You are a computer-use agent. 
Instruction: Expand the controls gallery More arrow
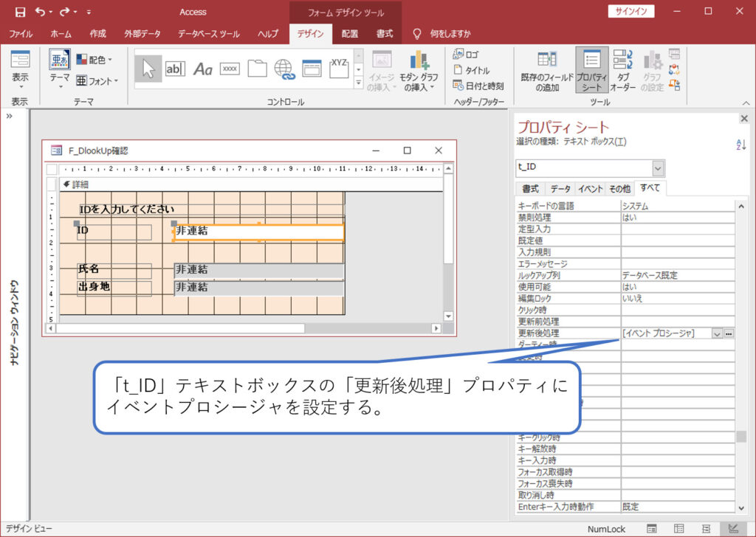358,83
